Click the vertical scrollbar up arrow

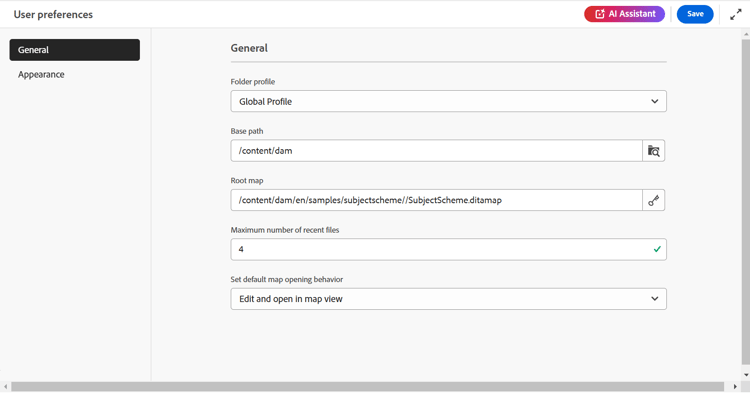[x=746, y=34]
